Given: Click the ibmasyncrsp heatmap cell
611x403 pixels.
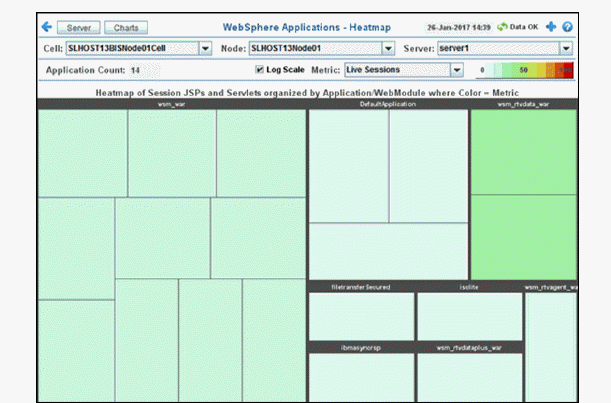Looking at the screenshot, I should pyautogui.click(x=361, y=378).
